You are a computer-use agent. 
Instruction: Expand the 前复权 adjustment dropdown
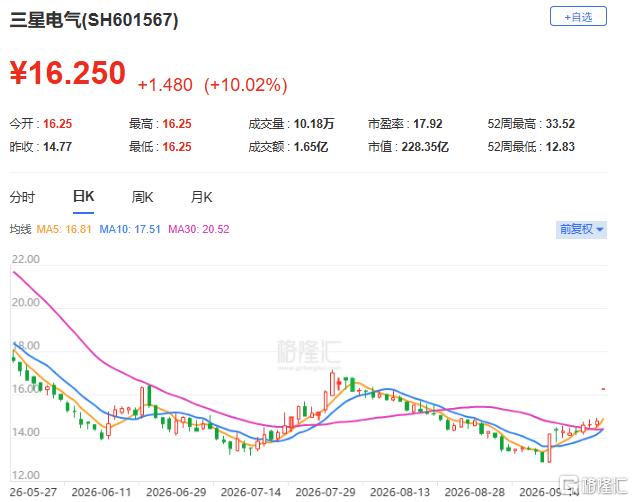point(581,229)
